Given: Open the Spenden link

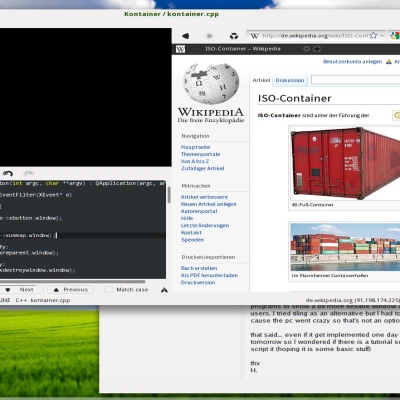Looking at the screenshot, I should [x=192, y=240].
